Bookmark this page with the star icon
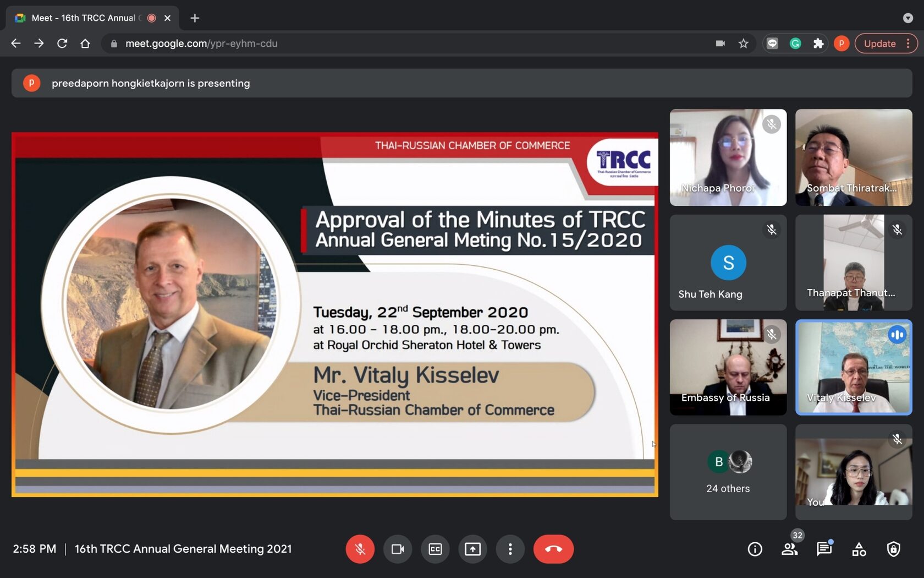This screenshot has height=578, width=924. pos(744,43)
